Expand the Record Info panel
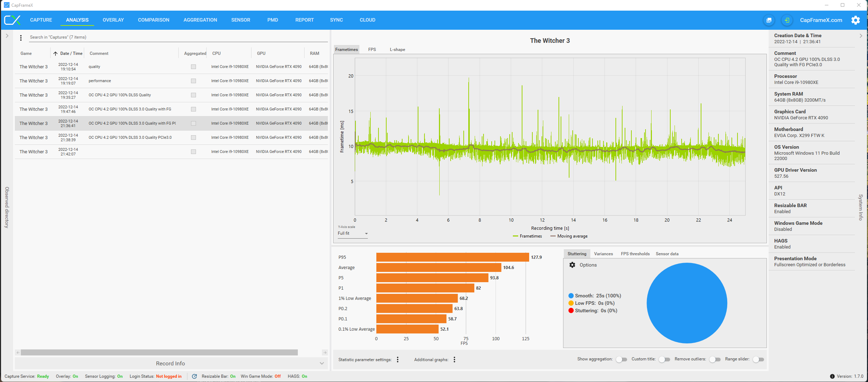Screen dimensions: 868x382 [x=170, y=364]
